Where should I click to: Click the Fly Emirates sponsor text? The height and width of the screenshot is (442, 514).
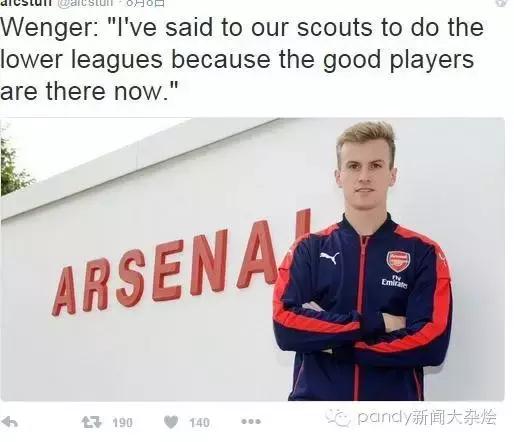pyautogui.click(x=395, y=282)
